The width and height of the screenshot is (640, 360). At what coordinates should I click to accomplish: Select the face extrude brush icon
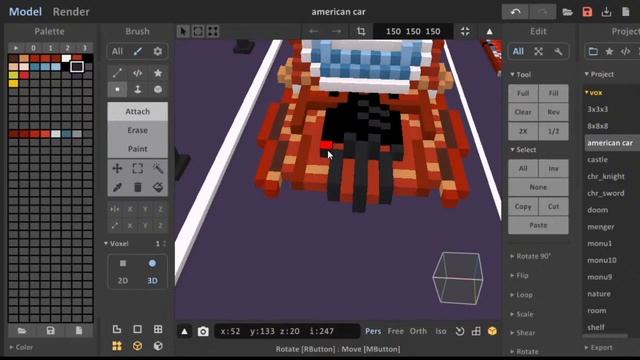click(138, 89)
